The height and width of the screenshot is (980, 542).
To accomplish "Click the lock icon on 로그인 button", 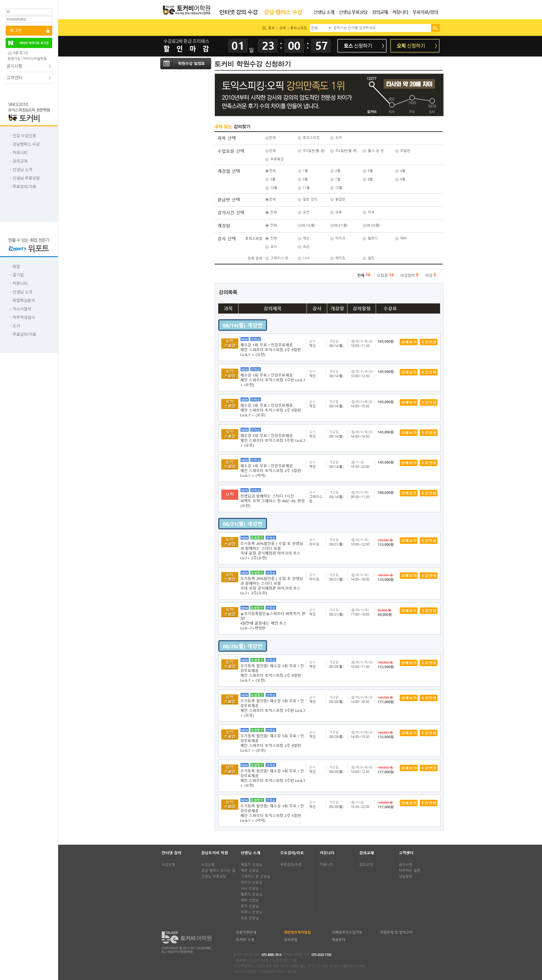I will [x=48, y=31].
